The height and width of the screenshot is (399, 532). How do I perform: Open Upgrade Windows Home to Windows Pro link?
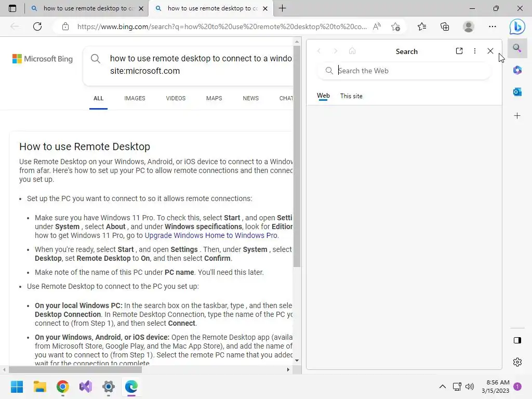pos(211,235)
